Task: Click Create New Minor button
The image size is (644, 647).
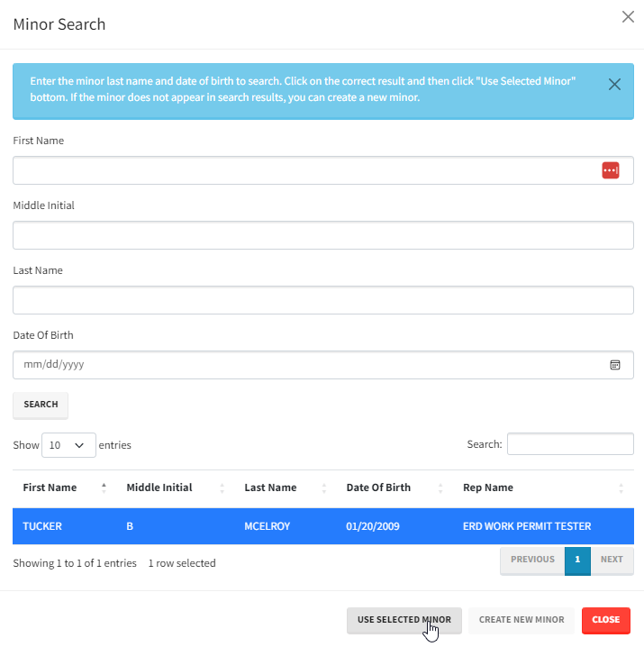Action: pyautogui.click(x=522, y=620)
